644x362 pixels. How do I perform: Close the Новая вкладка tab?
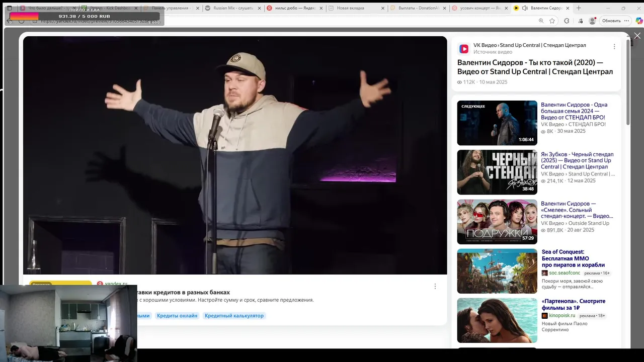(383, 8)
